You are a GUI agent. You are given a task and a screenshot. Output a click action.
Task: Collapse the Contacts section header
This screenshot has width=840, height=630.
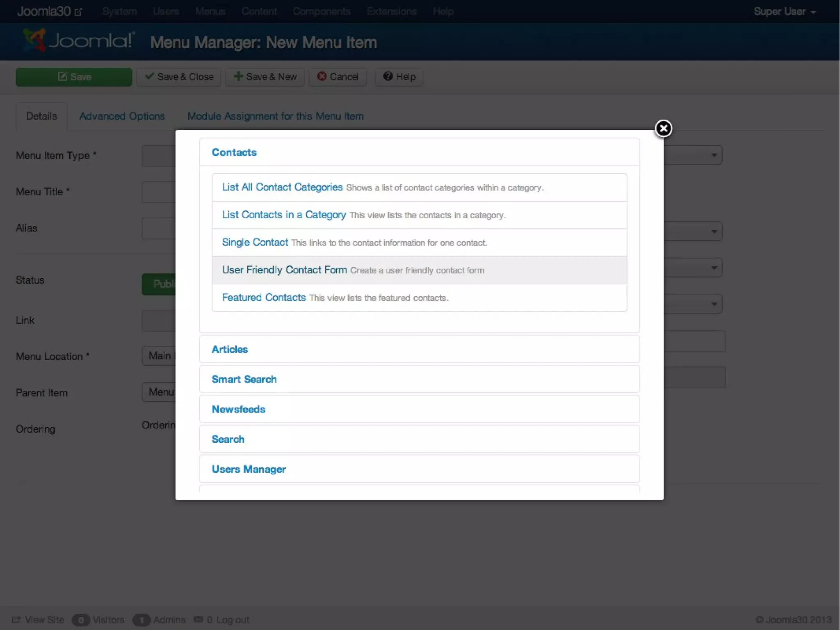[x=234, y=152]
